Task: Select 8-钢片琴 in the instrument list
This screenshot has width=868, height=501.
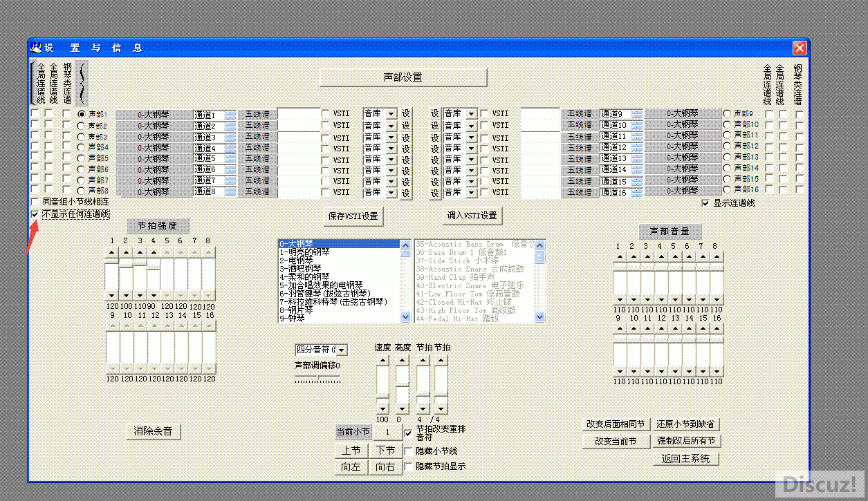Action: pyautogui.click(x=339, y=310)
